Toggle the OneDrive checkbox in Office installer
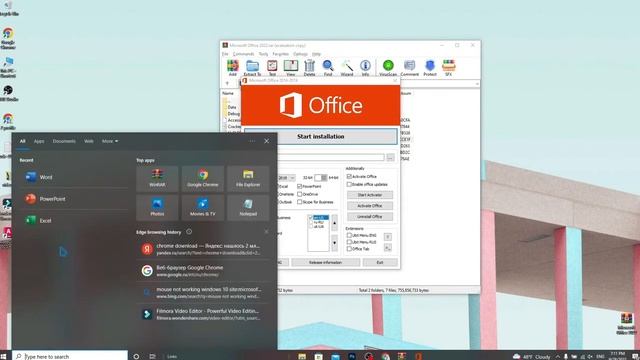Screen dimensions: 640x360 pyautogui.click(x=300, y=194)
